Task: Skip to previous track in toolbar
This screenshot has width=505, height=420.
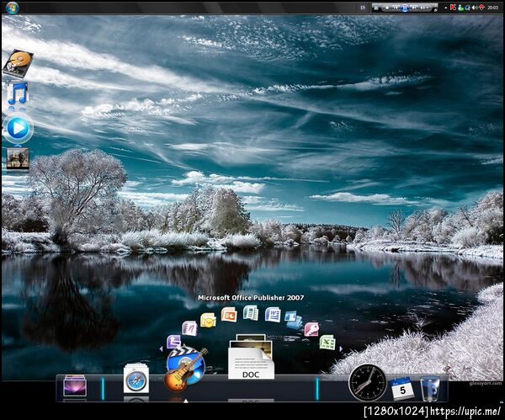Action: point(396,8)
